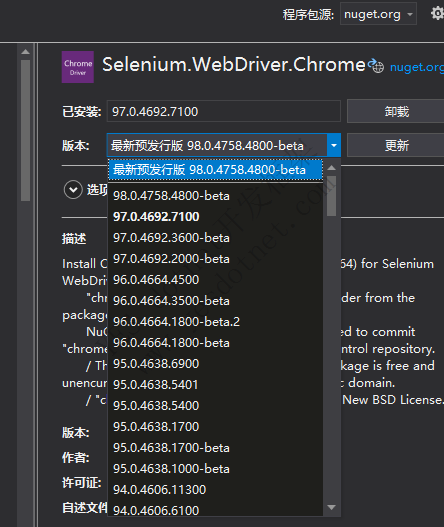Screen dimensions: 444x527
Task: Select version 96.0.4664.1800-beta.2
Action: click(x=215, y=322)
